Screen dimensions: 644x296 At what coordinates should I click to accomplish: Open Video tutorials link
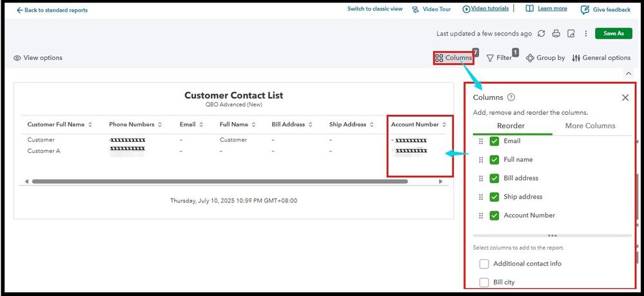(x=485, y=8)
